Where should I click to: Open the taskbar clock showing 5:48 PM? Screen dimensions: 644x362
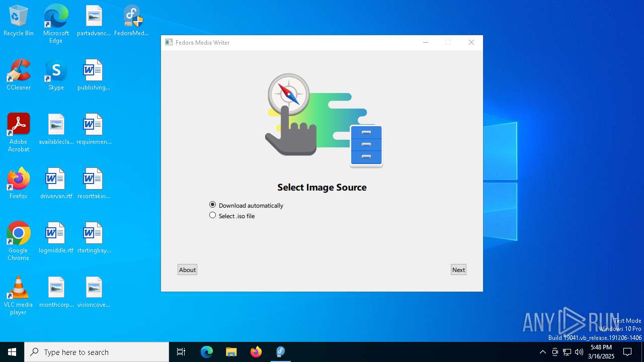click(x=601, y=352)
